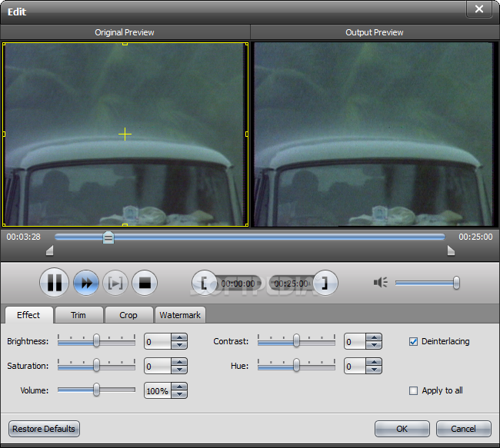The width and height of the screenshot is (500, 448).
Task: Uncheck the Deinterlacing checkbox
Action: [x=413, y=342]
